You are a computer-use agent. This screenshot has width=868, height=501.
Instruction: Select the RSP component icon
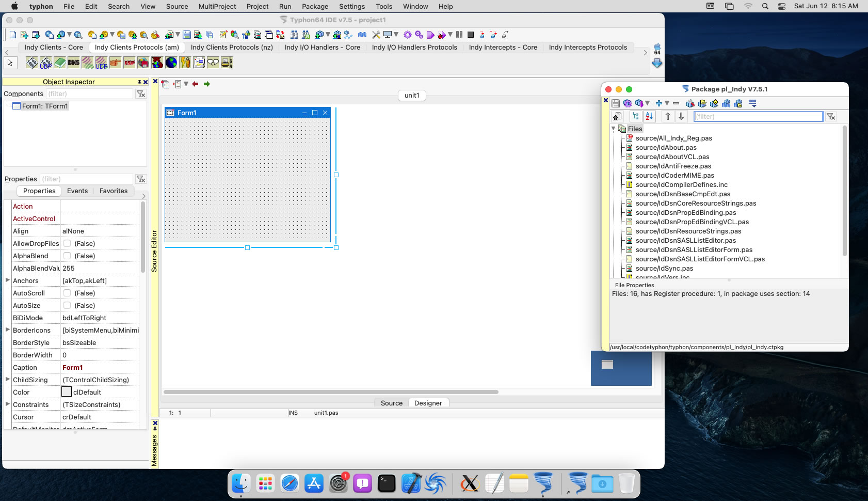pos(130,62)
